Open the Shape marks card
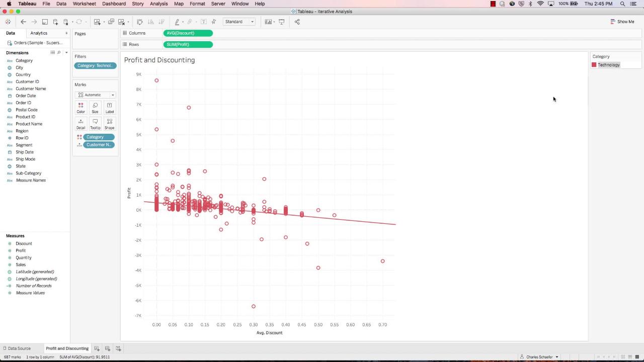 [x=110, y=124]
